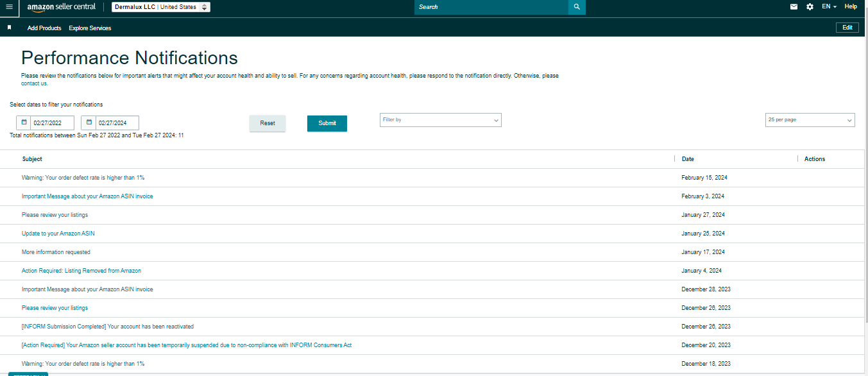
Task: Open end date calendar icon
Action: pos(89,123)
